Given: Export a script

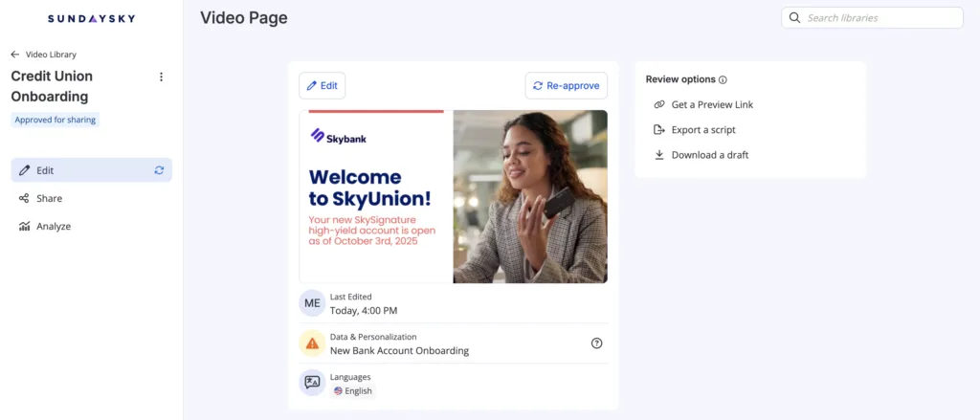Looking at the screenshot, I should [702, 129].
